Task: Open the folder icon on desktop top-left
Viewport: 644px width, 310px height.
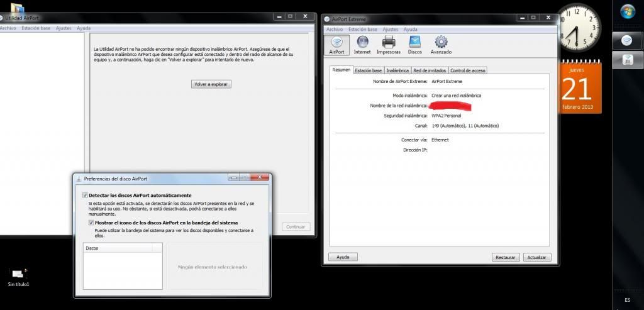Action: (17, 8)
